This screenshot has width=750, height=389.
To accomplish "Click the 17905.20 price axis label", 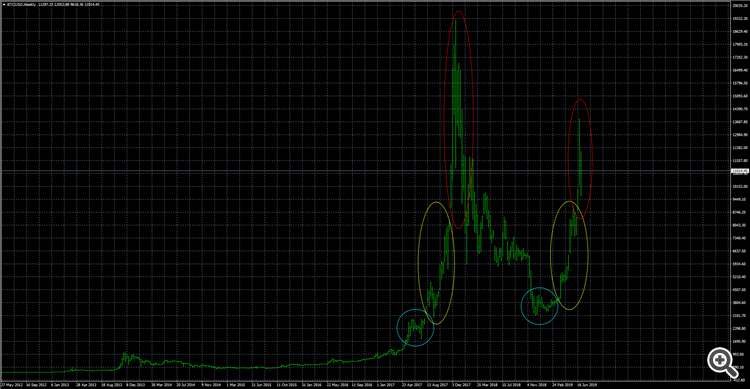I will 740,44.
